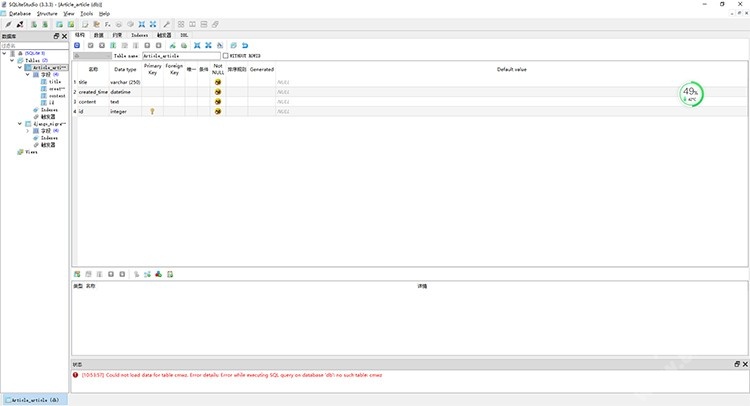The height and width of the screenshot is (406, 750).
Task: Select the 'created_time' column name cell
Action: pyautogui.click(x=93, y=92)
